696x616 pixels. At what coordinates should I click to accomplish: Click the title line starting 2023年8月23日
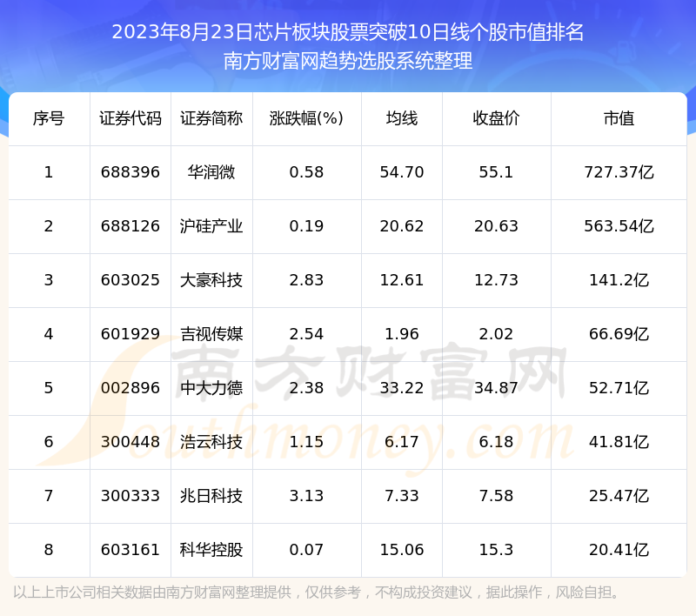[x=347, y=32]
